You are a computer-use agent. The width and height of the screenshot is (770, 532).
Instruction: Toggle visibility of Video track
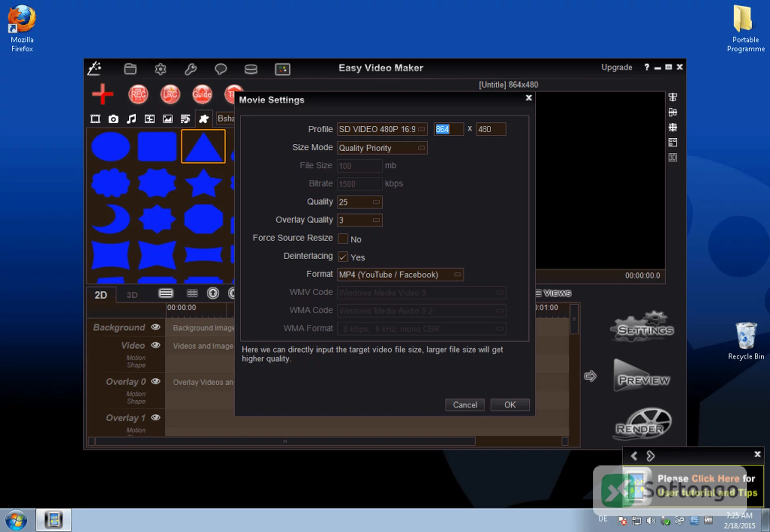coord(156,345)
